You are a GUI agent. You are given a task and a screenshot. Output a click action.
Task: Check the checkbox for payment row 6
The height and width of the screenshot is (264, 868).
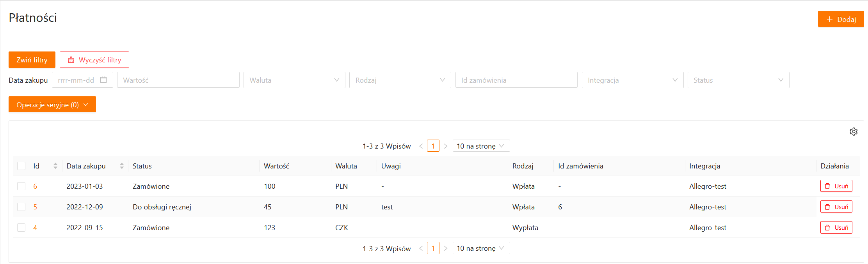(x=21, y=186)
